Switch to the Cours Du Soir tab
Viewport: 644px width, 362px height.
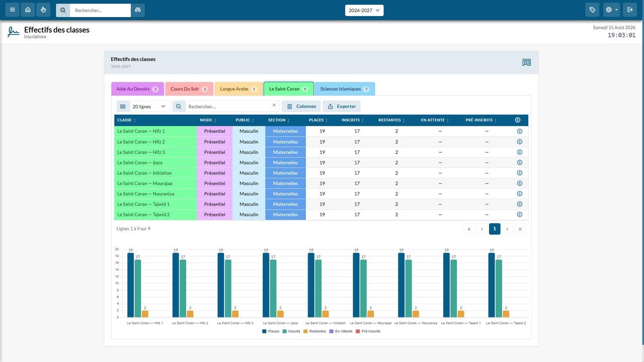click(x=189, y=89)
